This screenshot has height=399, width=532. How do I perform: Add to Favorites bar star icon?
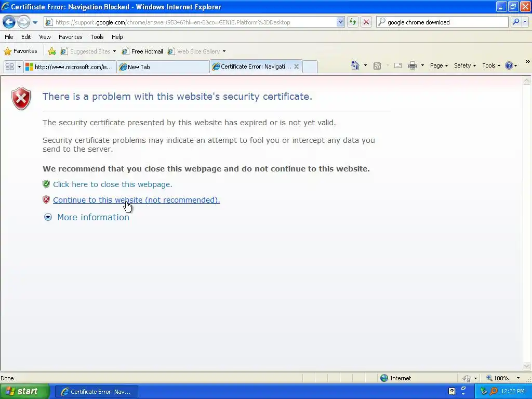point(51,51)
